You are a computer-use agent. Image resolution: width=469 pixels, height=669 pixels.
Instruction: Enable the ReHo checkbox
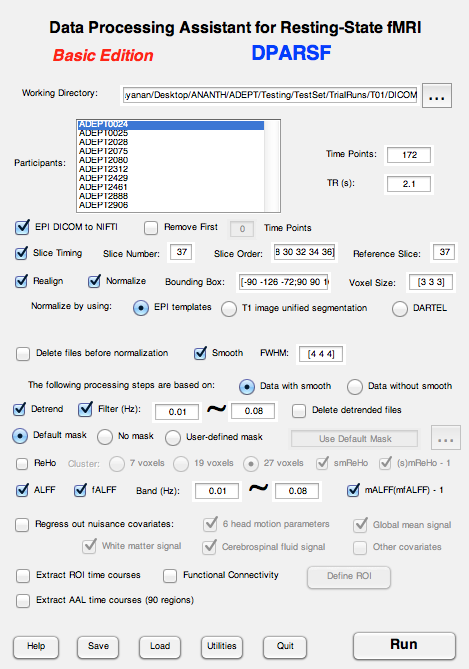tap(22, 464)
